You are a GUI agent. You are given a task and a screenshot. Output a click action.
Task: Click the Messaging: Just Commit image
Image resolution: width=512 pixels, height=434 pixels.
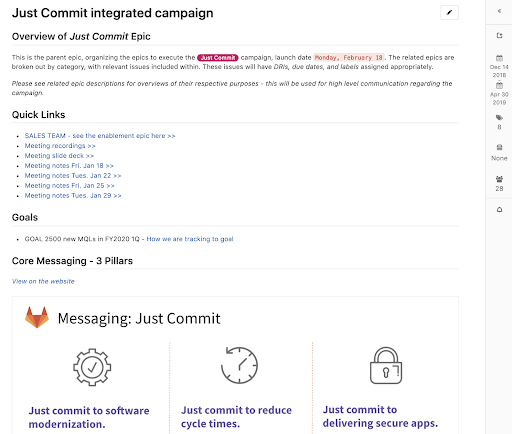[235, 365]
